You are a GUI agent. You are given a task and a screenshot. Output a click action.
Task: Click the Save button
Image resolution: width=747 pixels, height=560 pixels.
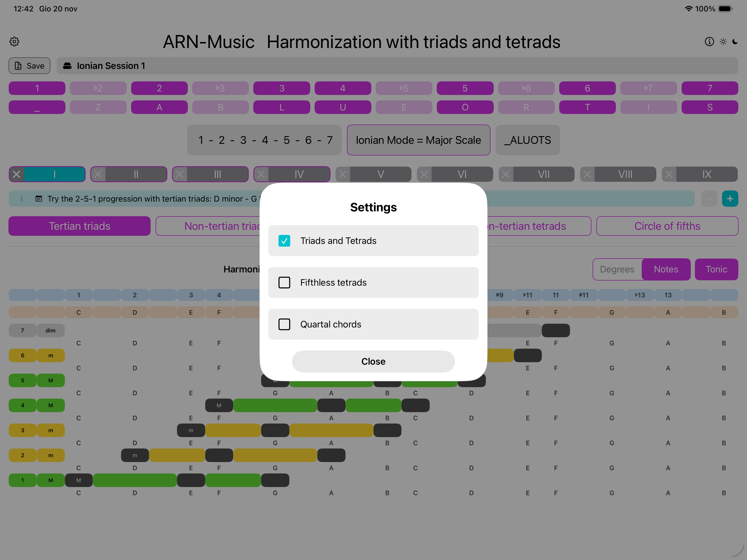point(29,66)
